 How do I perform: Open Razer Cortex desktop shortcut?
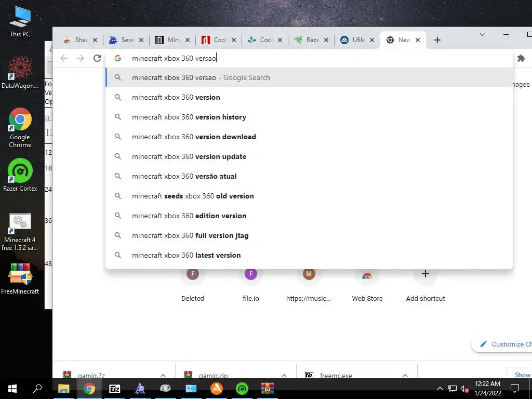click(20, 175)
